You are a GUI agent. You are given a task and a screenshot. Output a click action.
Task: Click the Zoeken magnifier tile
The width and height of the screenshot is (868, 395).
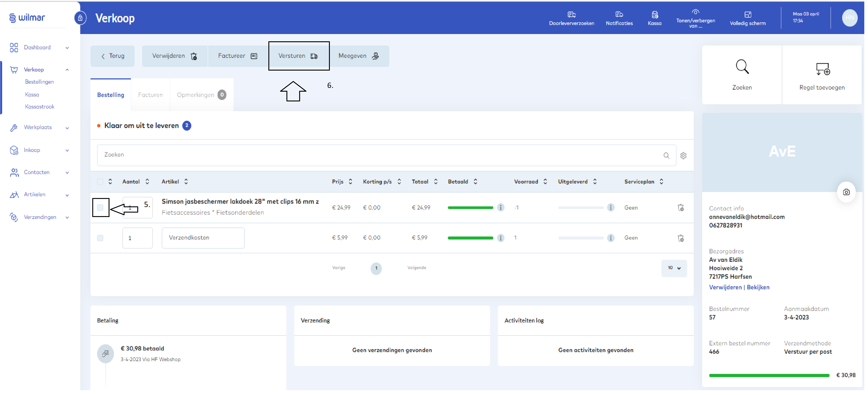coord(745,75)
